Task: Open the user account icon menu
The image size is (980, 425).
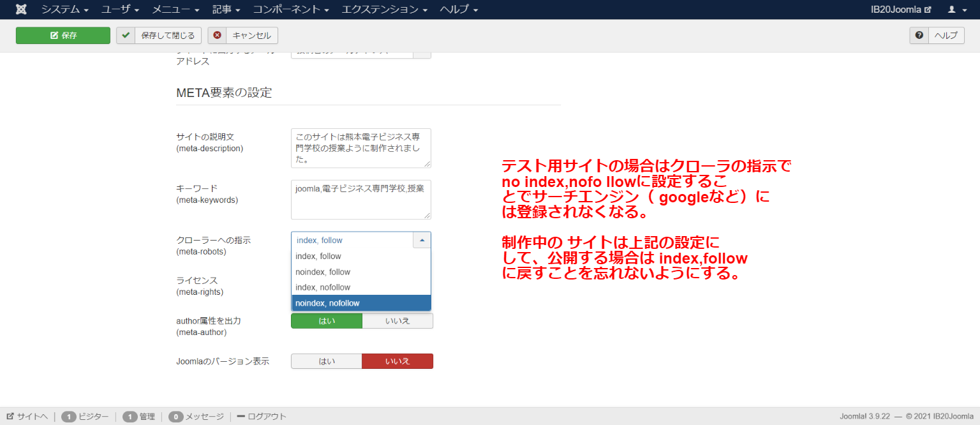Action: point(956,10)
